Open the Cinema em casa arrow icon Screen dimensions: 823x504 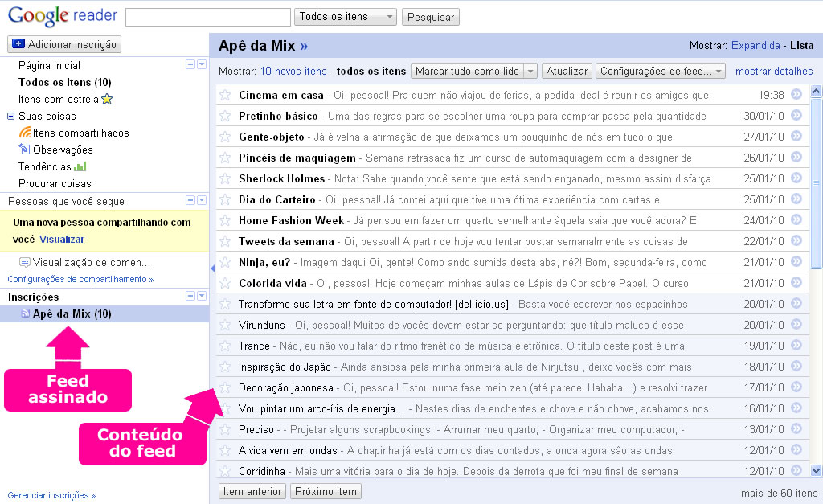796,95
